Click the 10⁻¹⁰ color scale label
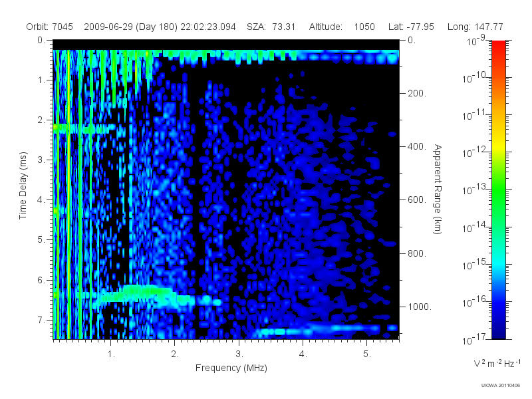 [474, 78]
